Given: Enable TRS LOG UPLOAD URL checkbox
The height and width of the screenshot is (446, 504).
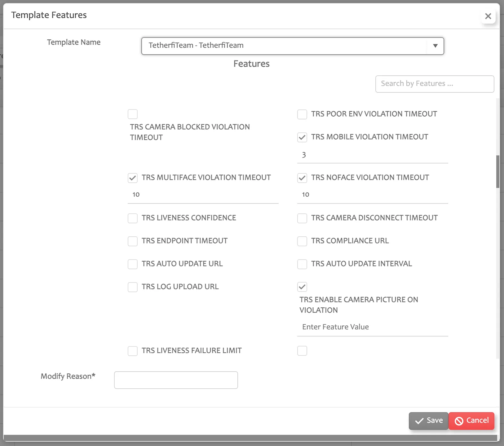Looking at the screenshot, I should [x=133, y=287].
